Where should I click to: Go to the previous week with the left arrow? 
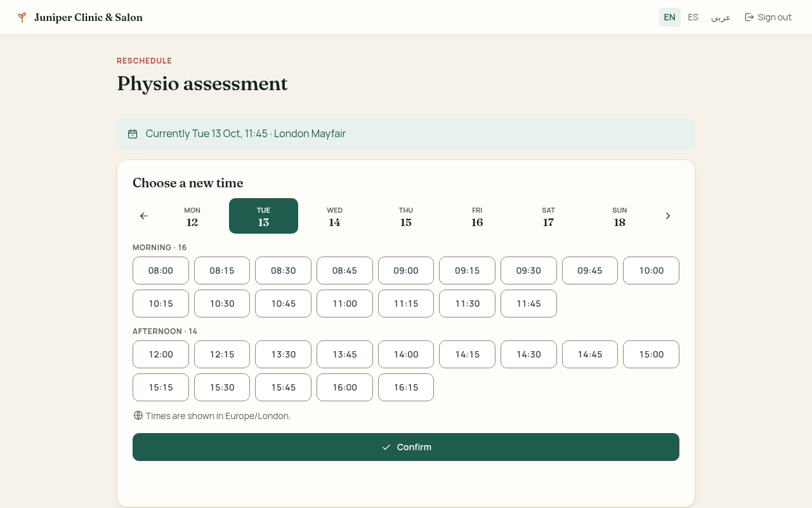pyautogui.click(x=144, y=216)
